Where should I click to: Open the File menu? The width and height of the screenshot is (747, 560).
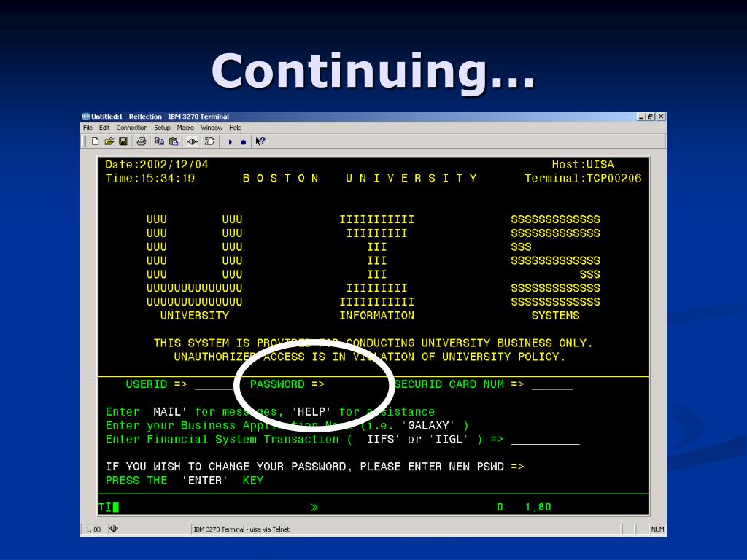tap(88, 128)
